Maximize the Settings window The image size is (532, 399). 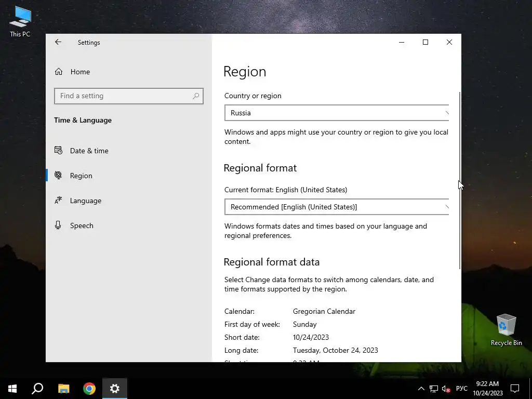click(x=425, y=42)
